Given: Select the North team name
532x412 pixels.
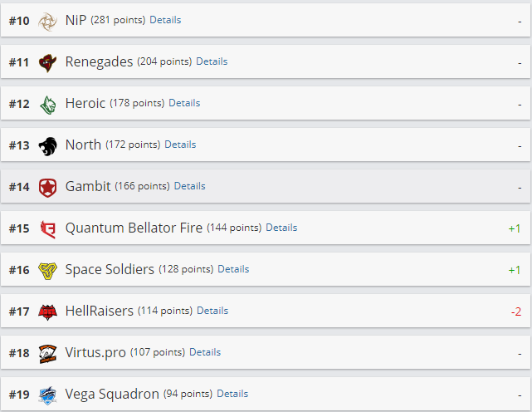Looking at the screenshot, I should tap(83, 145).
